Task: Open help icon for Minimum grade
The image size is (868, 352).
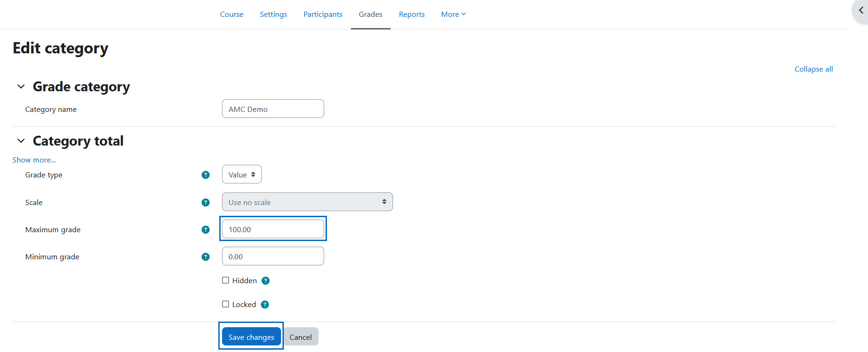Action: tap(205, 257)
